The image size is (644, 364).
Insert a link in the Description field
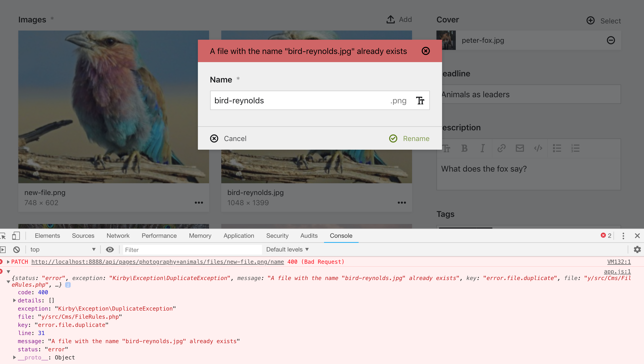coord(501,148)
